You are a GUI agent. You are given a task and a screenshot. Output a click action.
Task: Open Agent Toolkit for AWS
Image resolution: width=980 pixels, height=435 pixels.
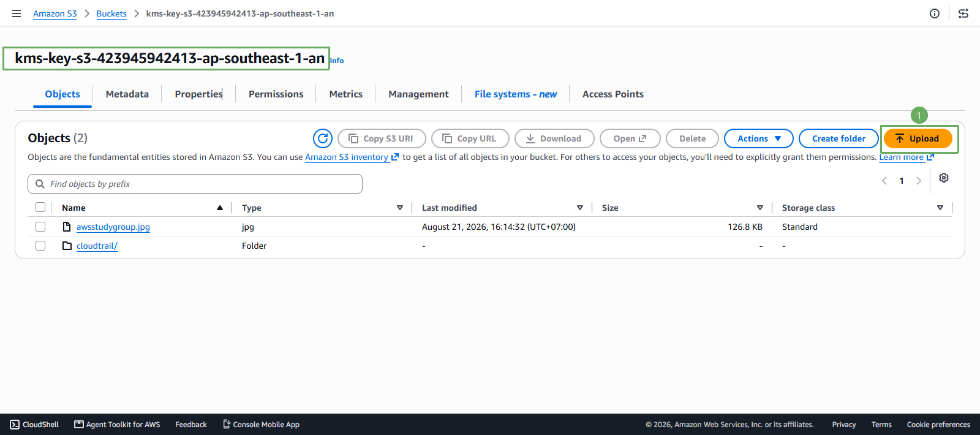117,425
